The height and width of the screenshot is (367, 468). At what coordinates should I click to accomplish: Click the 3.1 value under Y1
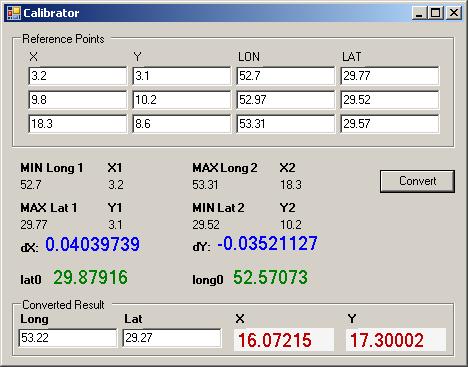coord(115,225)
